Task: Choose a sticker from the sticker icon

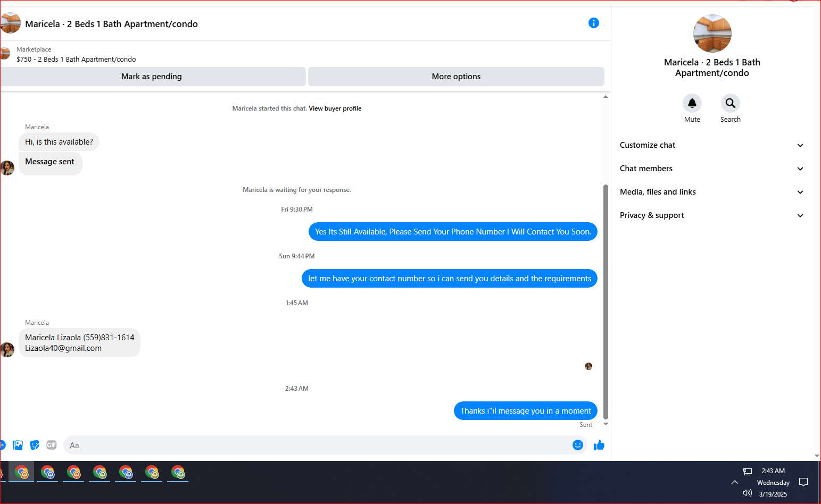Action: [35, 445]
